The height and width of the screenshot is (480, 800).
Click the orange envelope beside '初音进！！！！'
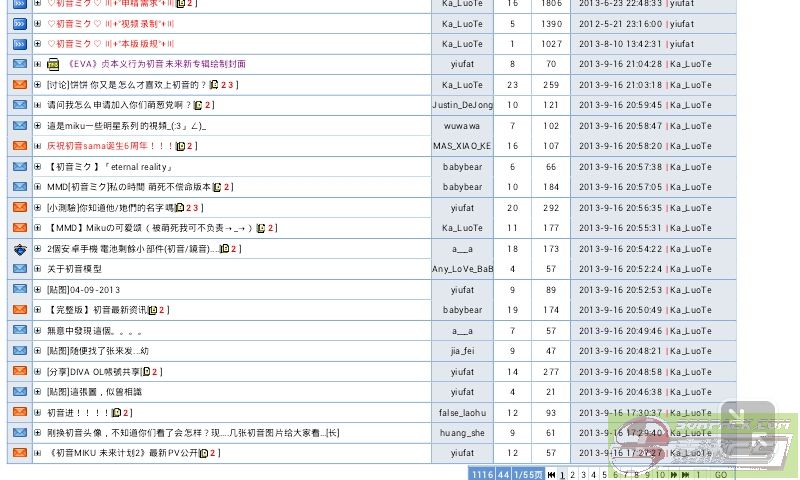20,412
